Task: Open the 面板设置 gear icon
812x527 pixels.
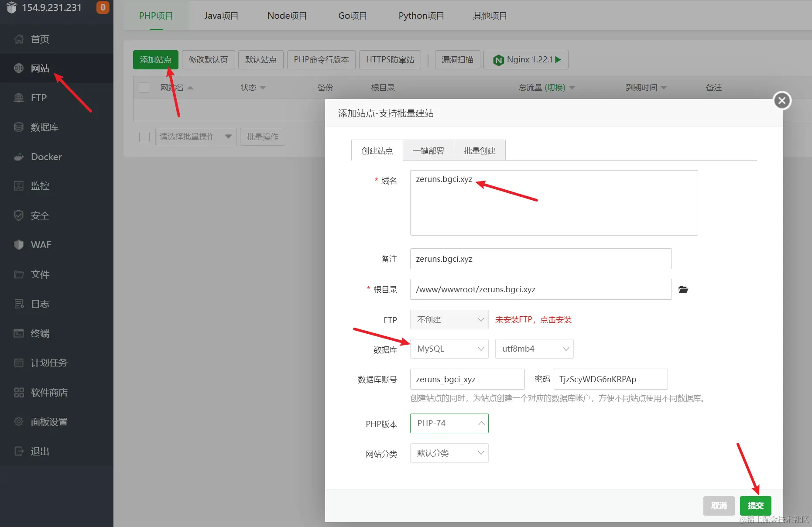Action: (x=19, y=421)
